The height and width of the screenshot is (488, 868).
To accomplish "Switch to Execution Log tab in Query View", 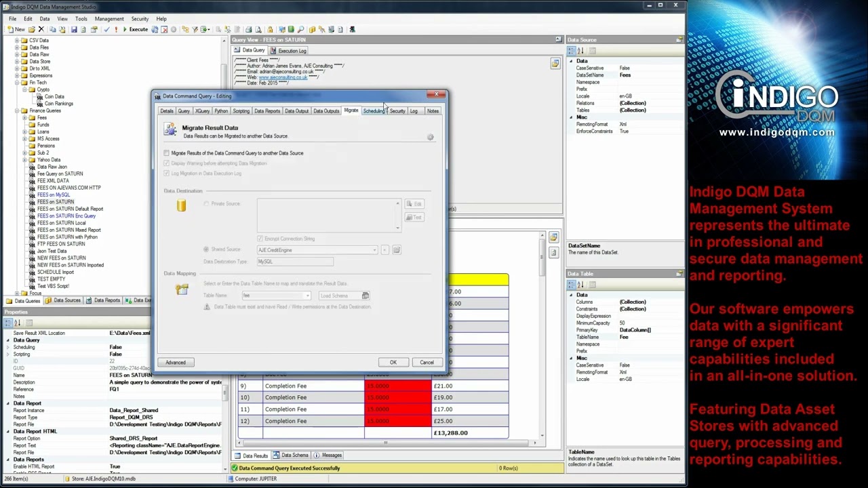I will click(288, 51).
